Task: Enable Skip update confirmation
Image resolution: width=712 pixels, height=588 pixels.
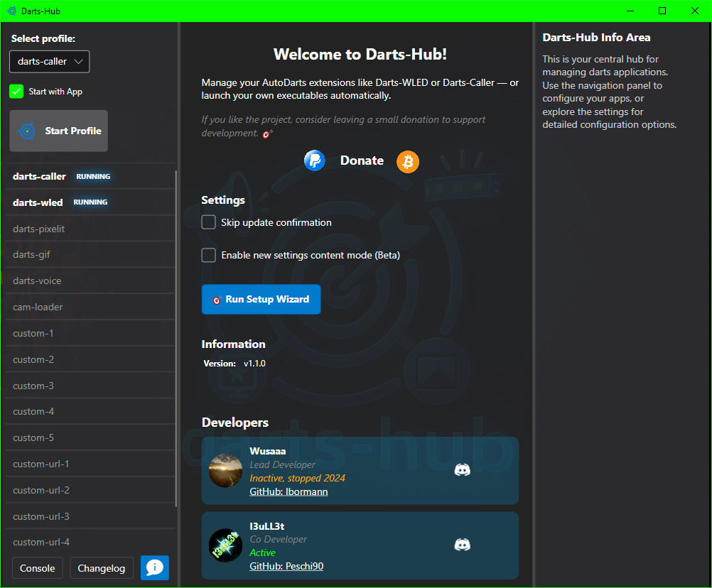Action: click(x=208, y=222)
